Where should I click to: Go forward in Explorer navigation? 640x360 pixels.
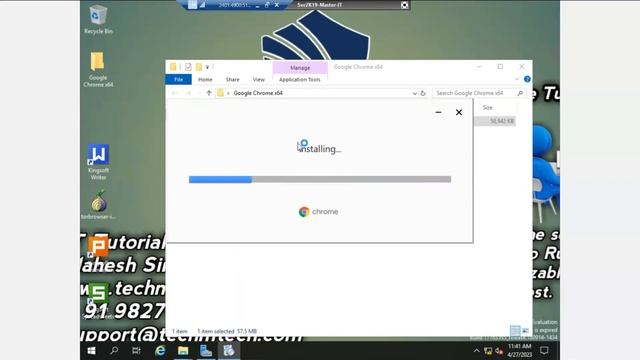(x=188, y=93)
